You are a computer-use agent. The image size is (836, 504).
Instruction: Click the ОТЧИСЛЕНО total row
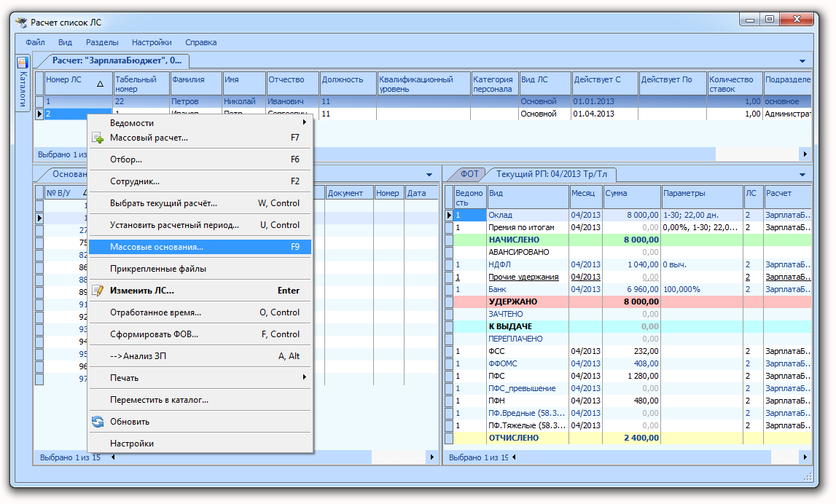point(632,438)
